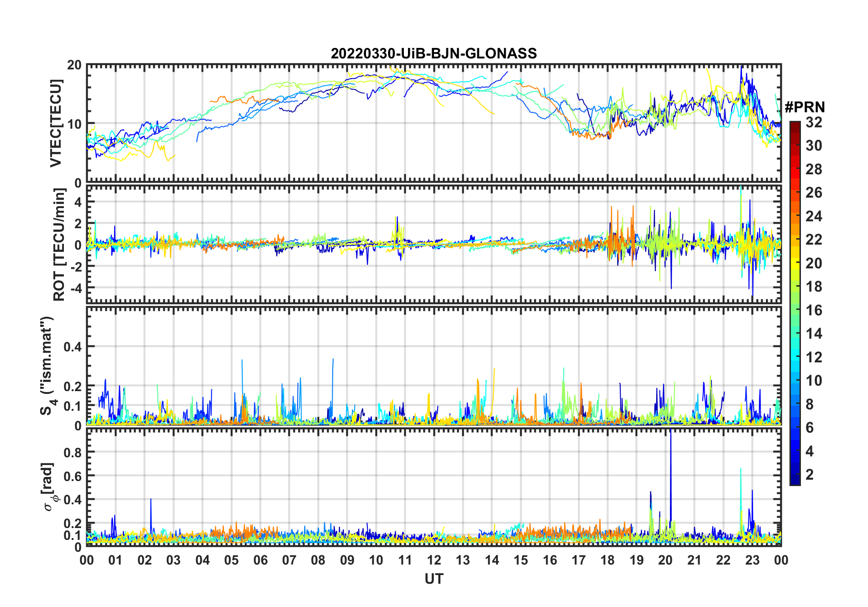Click the -4 tick label on the ROT axis
The height and width of the screenshot is (607, 868).
coord(74,288)
